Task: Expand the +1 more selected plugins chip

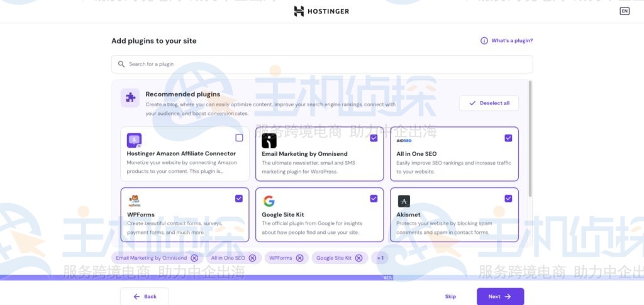Action: pos(380,258)
